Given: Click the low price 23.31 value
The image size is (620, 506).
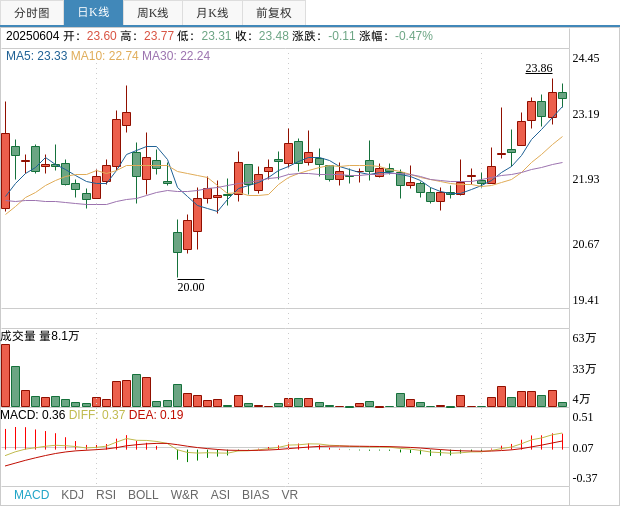Looking at the screenshot, I should tap(216, 36).
